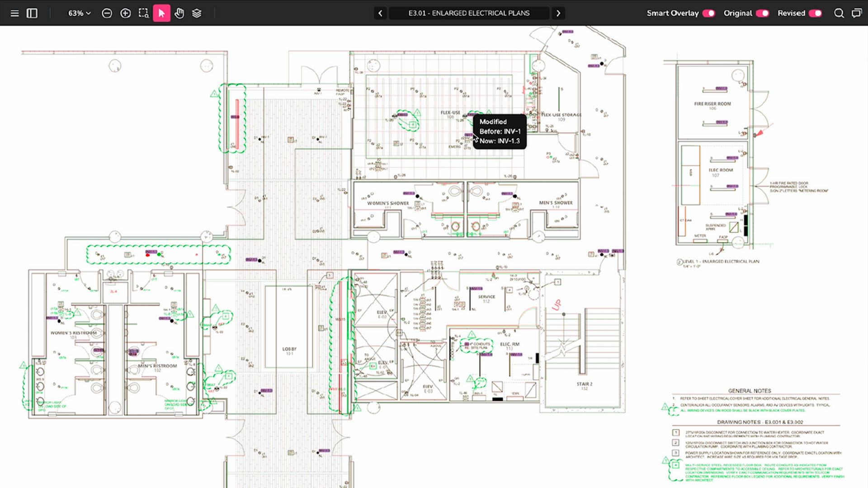Image resolution: width=868 pixels, height=488 pixels.
Task: Click the zoom out minus icon
Action: (x=107, y=13)
